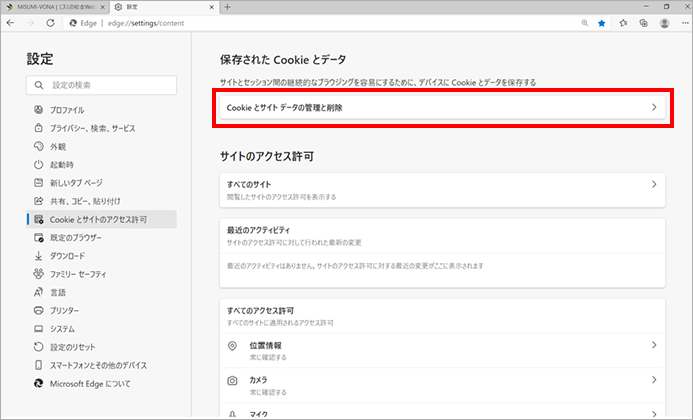Expand the すべてのサイト row
693x420 pixels.
click(441, 189)
